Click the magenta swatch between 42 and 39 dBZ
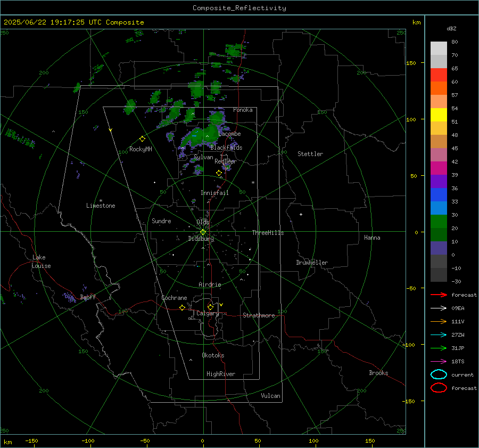Viewport: 479px width, 448px height. pyautogui.click(x=439, y=168)
